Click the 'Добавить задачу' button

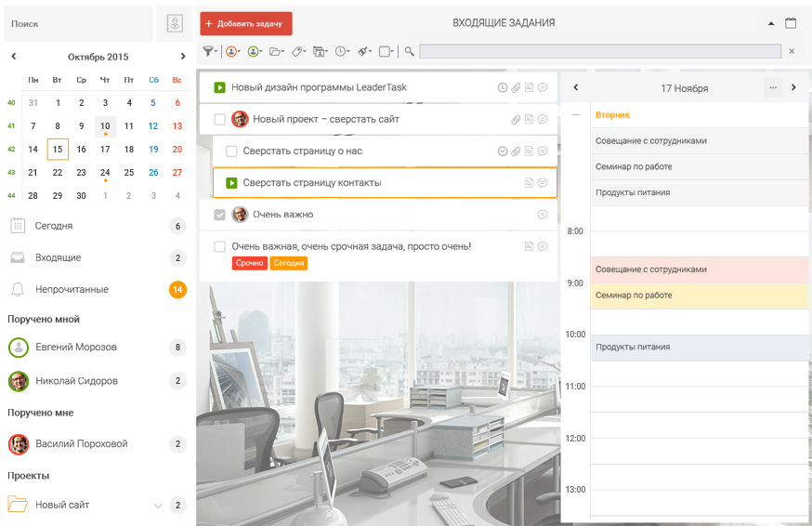[x=246, y=23]
